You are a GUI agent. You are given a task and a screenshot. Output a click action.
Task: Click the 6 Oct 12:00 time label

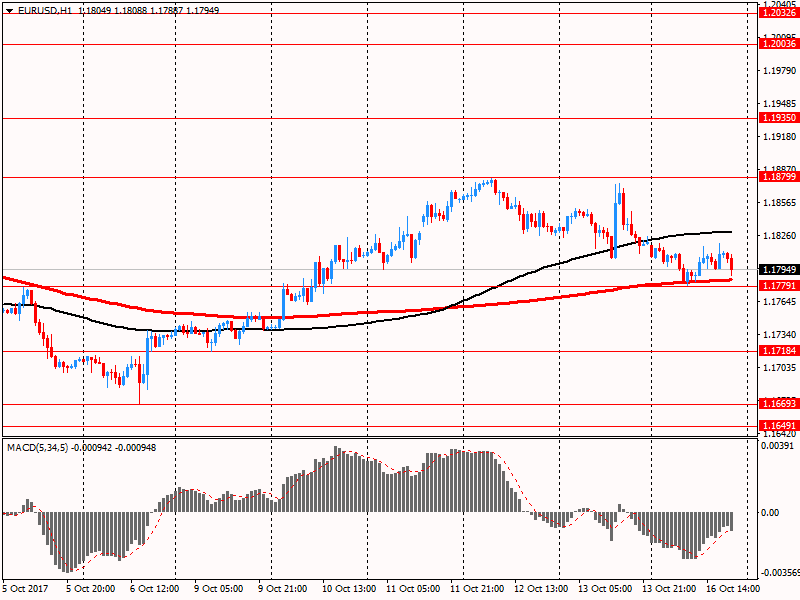coord(155,588)
